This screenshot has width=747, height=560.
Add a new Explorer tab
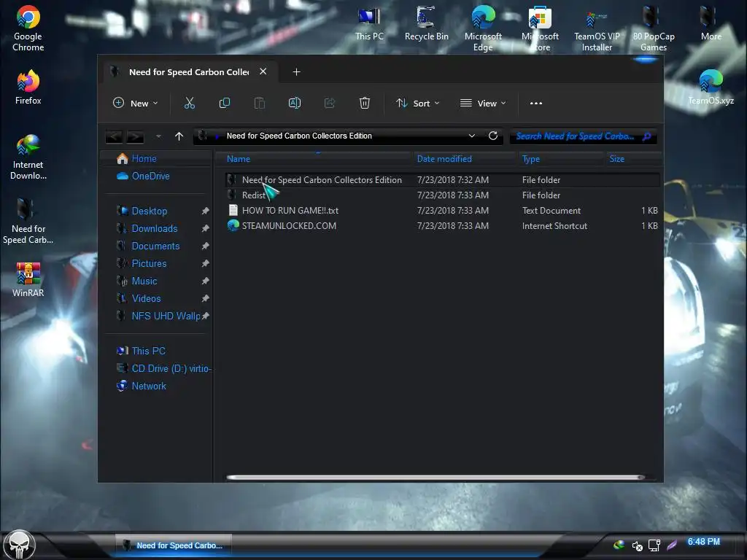(296, 72)
